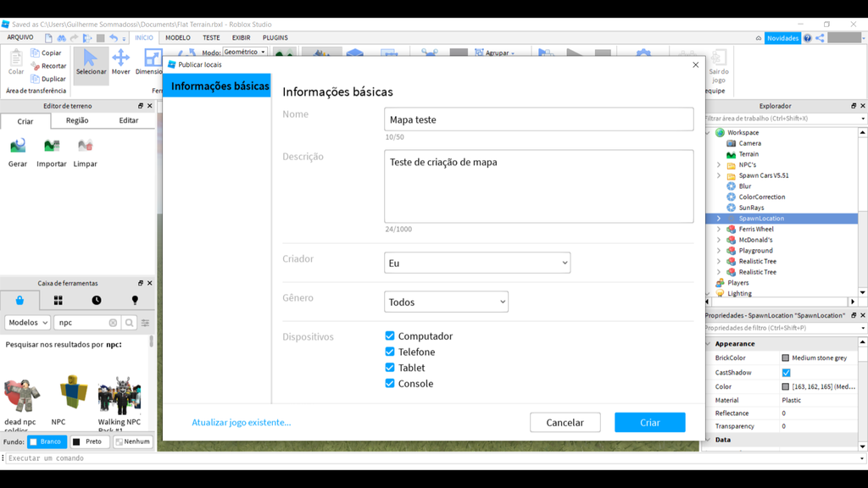
Task: Choose Preto background in toolbox
Action: [89, 441]
